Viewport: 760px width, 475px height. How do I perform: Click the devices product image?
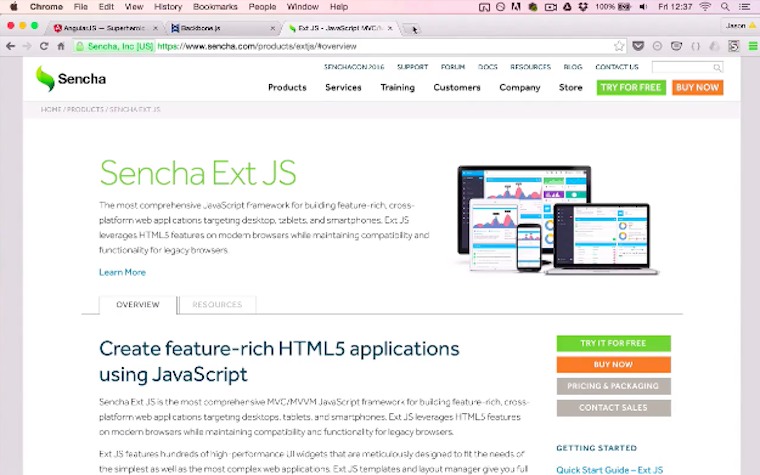pos(557,221)
